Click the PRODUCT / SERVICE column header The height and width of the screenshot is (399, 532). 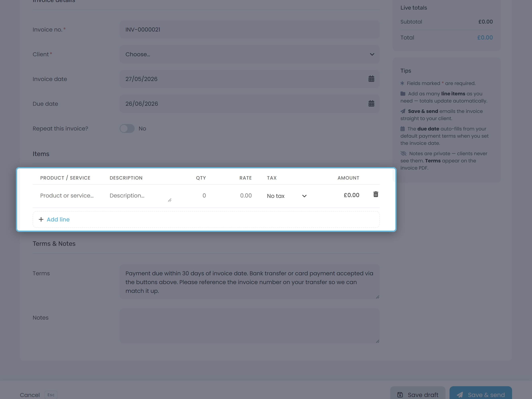click(65, 178)
